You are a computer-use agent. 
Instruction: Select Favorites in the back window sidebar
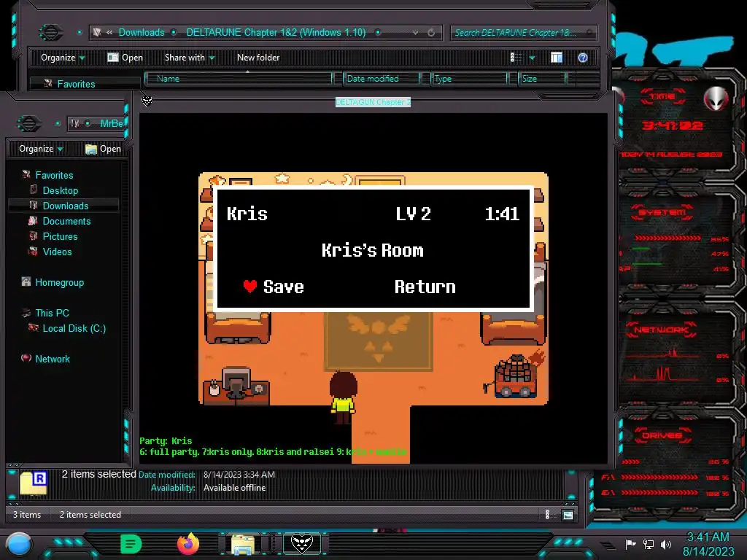click(x=76, y=84)
